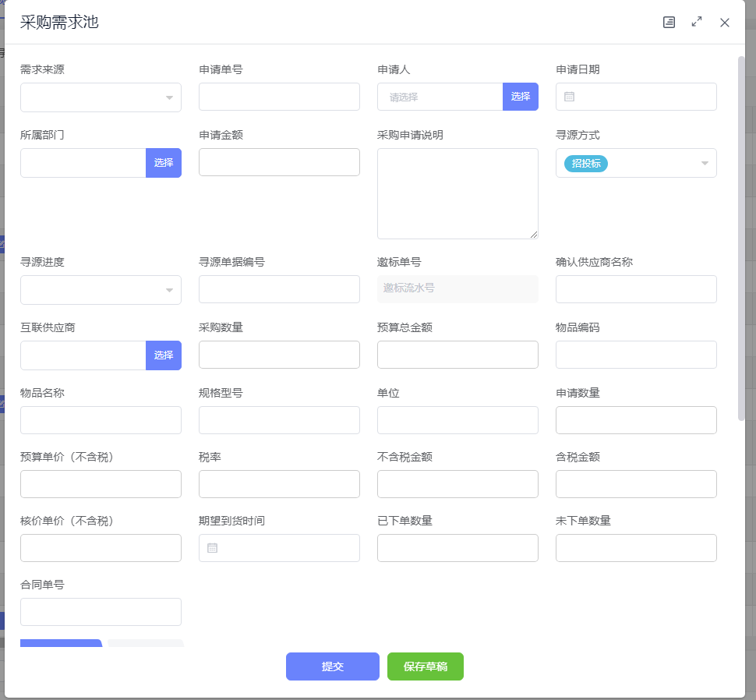Viewport: 756px width, 700px height.
Task: Click calendar icon in 申请日期 field
Action: 570,97
